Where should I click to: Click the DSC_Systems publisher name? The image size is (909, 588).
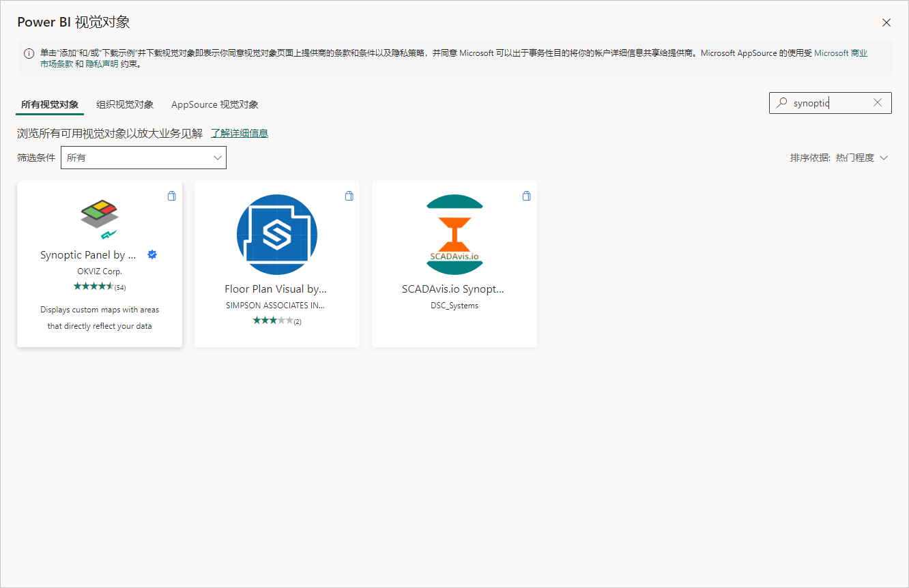(454, 306)
